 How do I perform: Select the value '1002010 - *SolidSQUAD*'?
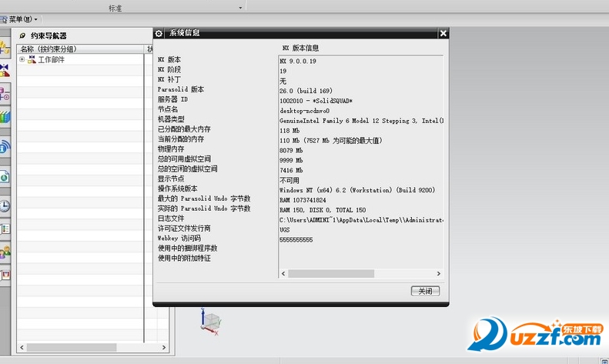click(x=316, y=101)
